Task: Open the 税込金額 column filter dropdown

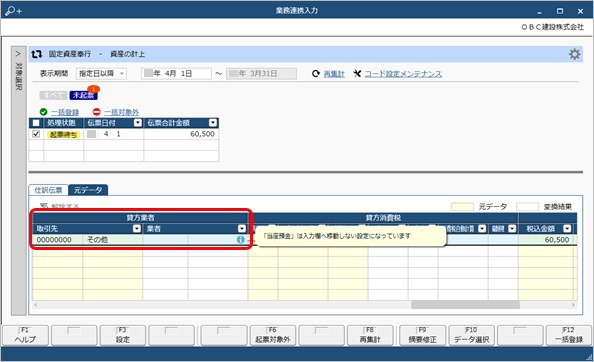Action: tap(567, 229)
